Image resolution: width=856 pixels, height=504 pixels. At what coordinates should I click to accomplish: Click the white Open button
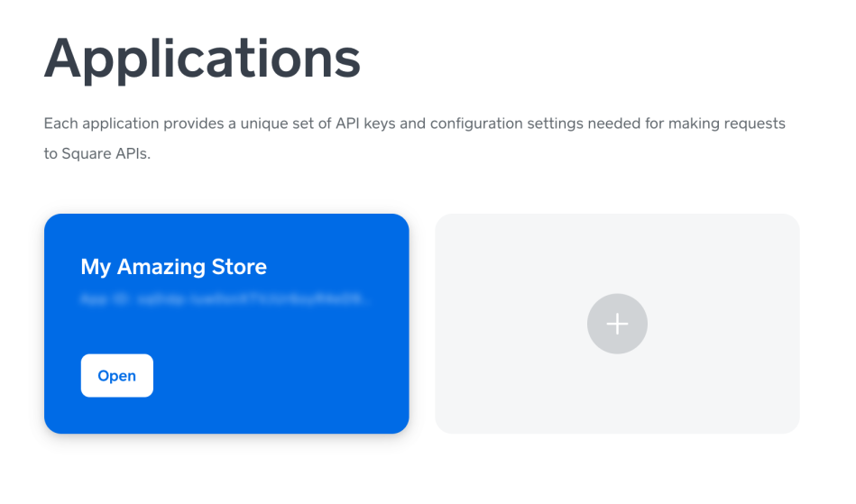(x=117, y=375)
